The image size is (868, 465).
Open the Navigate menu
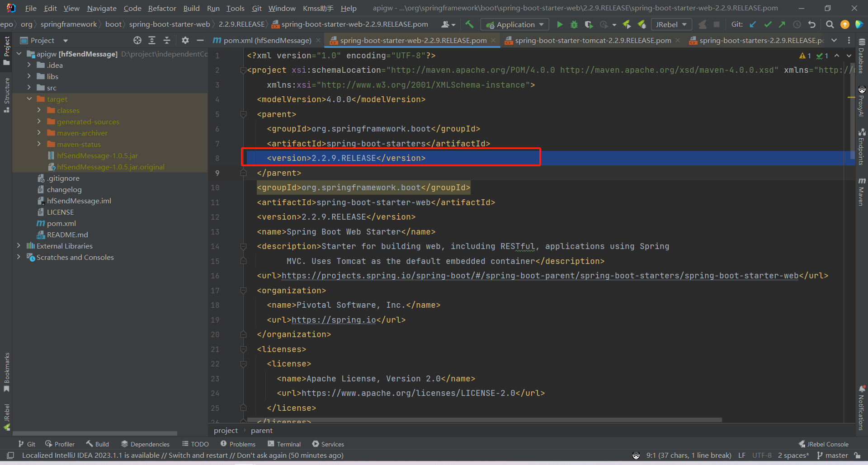point(101,8)
